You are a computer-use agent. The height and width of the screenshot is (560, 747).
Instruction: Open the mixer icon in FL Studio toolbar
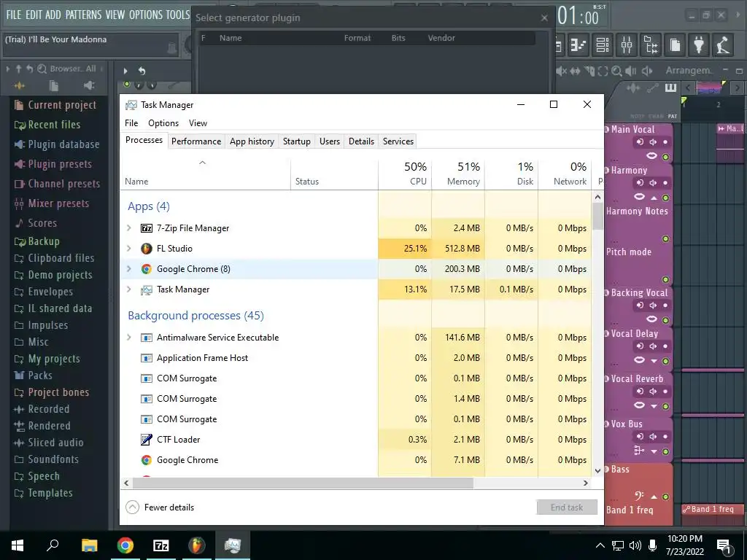[627, 45]
